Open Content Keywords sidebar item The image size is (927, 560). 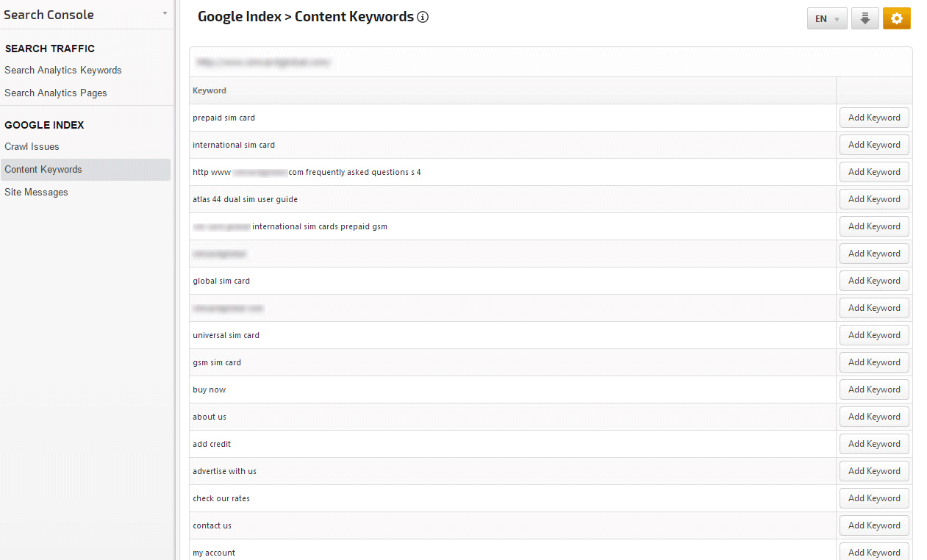click(43, 170)
